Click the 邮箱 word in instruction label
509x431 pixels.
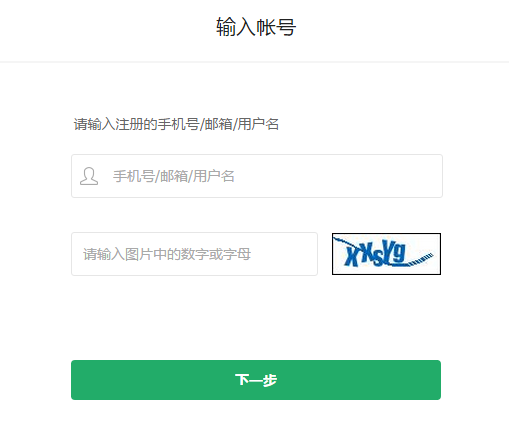coord(218,124)
